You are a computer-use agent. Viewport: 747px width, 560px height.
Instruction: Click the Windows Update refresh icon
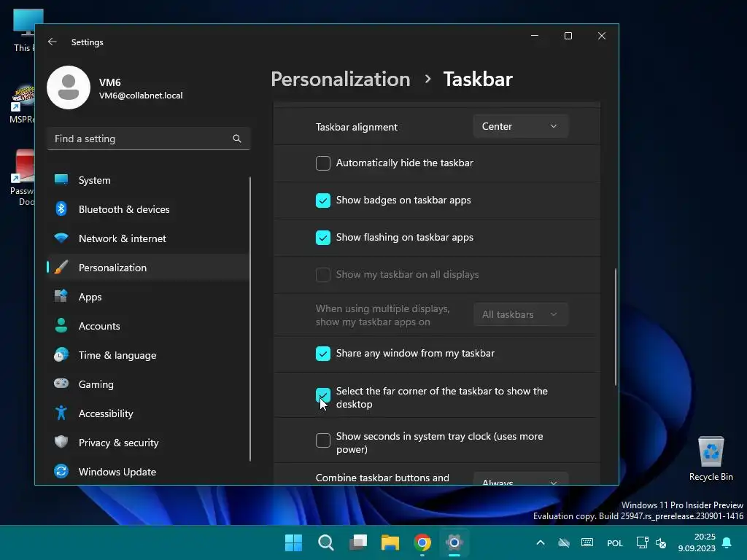61,472
